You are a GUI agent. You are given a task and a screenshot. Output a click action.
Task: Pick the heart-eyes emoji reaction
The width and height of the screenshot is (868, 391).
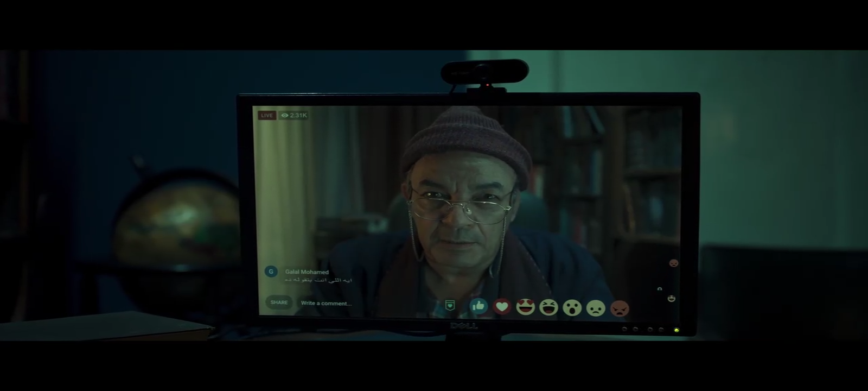[525, 307]
